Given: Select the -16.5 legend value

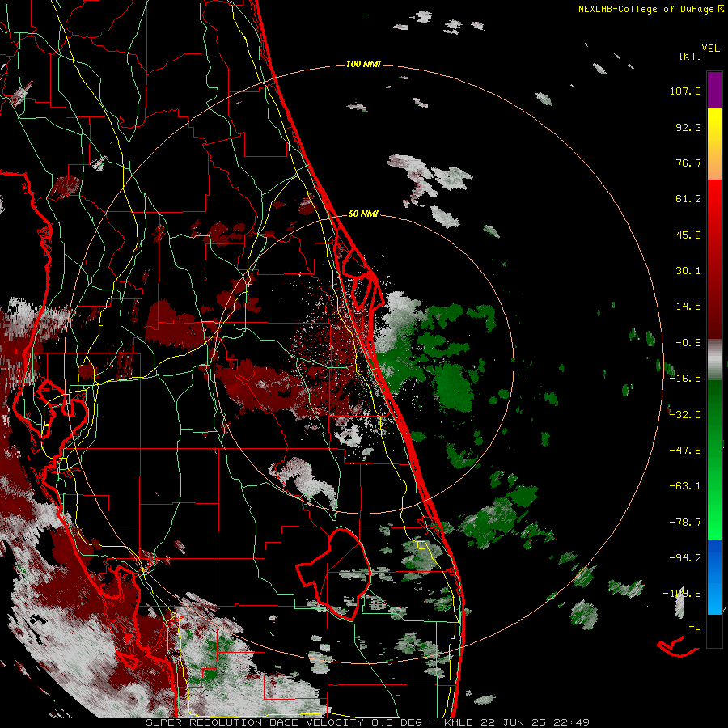Looking at the screenshot, I should 685,379.
